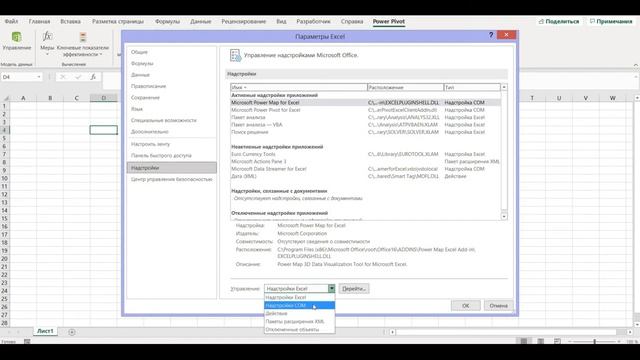The image size is (640, 360).
Task: Click the dialog help question mark
Action: pyautogui.click(x=491, y=35)
